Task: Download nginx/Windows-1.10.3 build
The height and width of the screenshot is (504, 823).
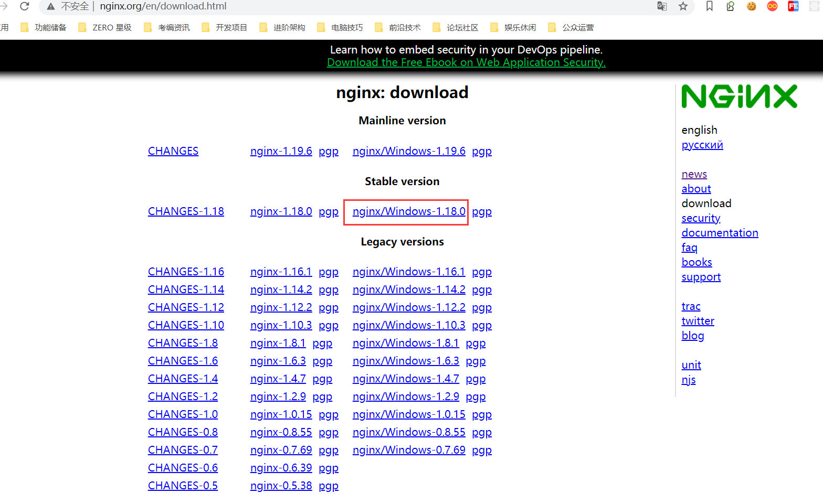Action: (x=409, y=325)
